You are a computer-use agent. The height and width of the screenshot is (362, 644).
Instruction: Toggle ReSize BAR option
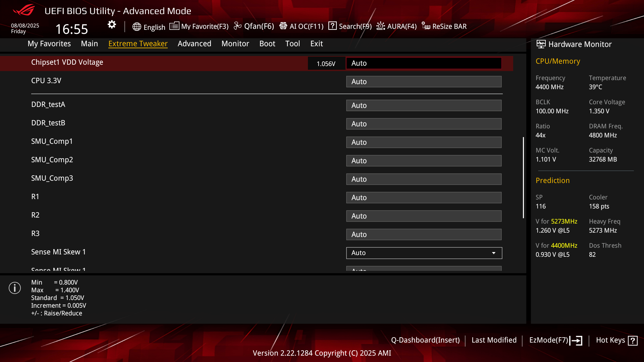click(x=449, y=26)
